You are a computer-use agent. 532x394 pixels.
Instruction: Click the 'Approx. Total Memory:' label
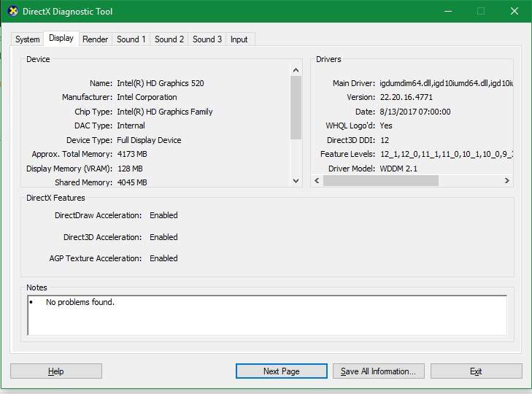pyautogui.click(x=72, y=154)
